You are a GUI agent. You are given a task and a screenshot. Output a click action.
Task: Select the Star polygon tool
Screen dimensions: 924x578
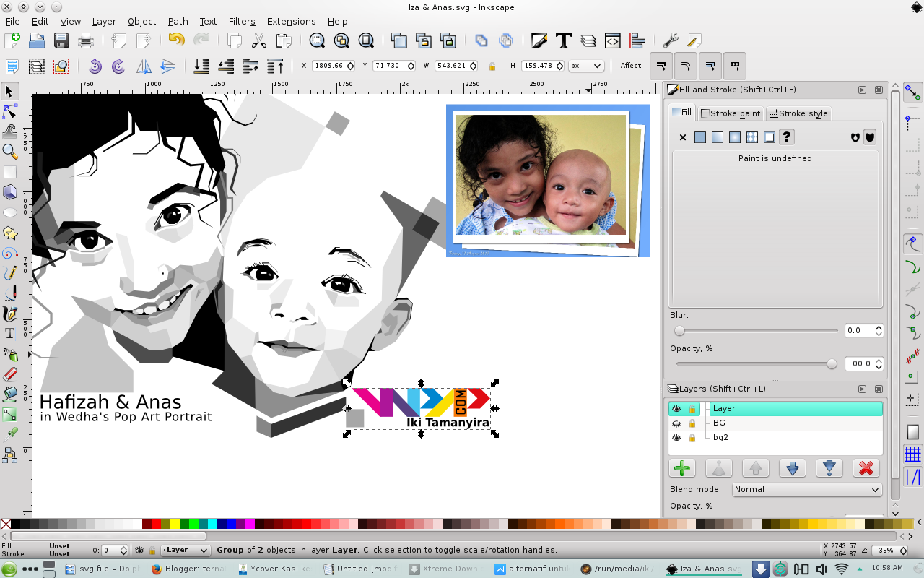[10, 233]
